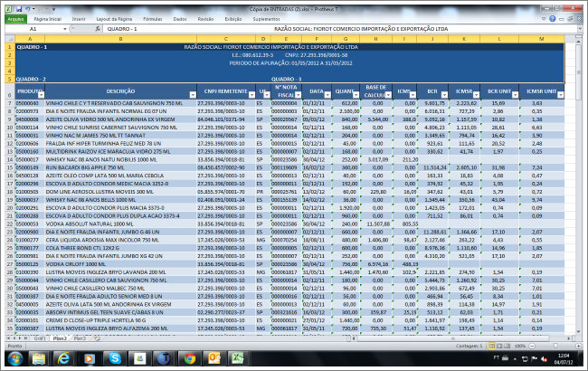588x371 pixels.
Task: Open the Revisão ribbon tab
Action: click(x=205, y=19)
